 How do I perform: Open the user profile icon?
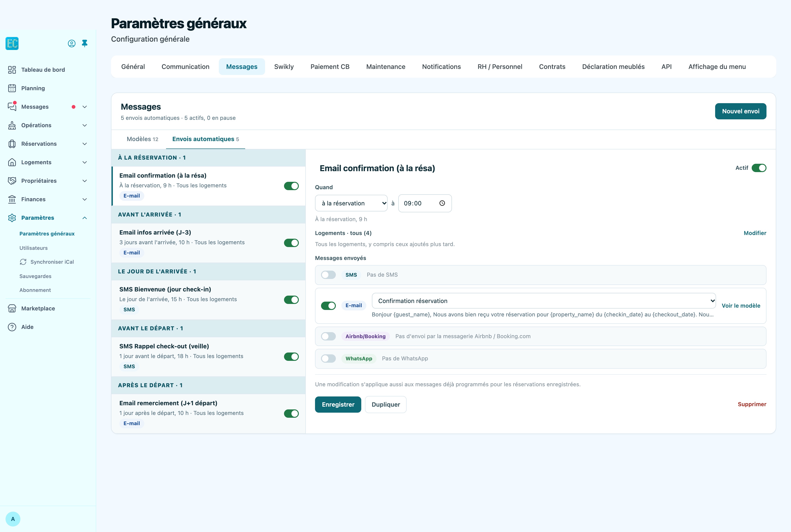[x=71, y=43]
